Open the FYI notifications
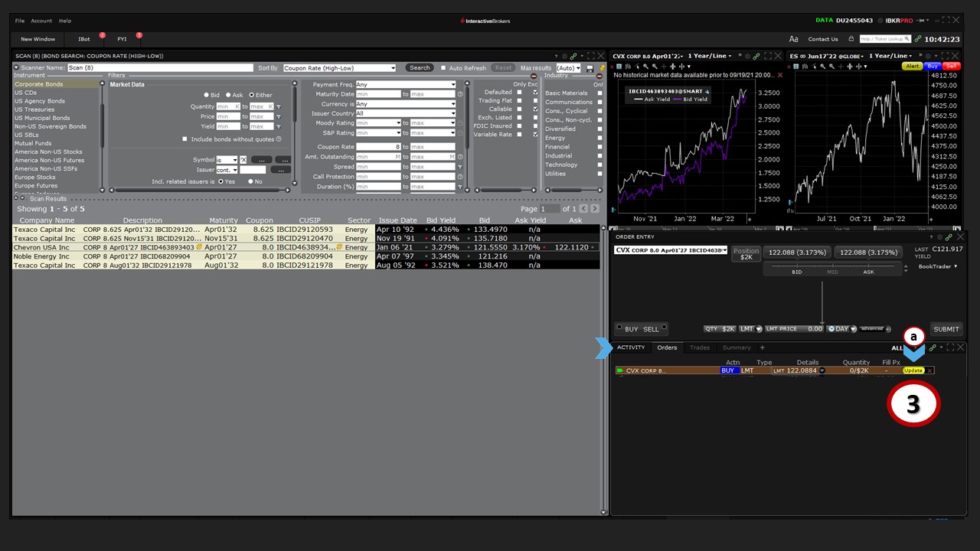Screen dimensions: 980x551 point(122,39)
